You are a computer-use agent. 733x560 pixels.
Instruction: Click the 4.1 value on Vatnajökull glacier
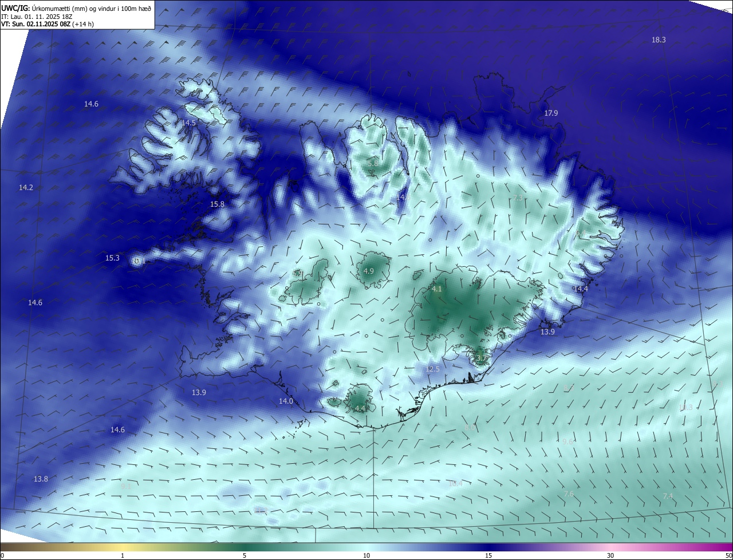click(436, 289)
